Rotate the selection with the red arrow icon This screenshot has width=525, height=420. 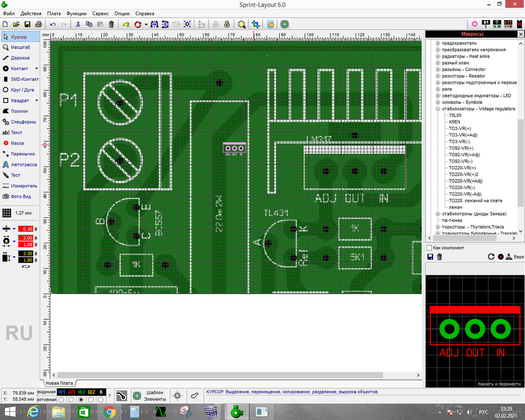tap(138, 24)
